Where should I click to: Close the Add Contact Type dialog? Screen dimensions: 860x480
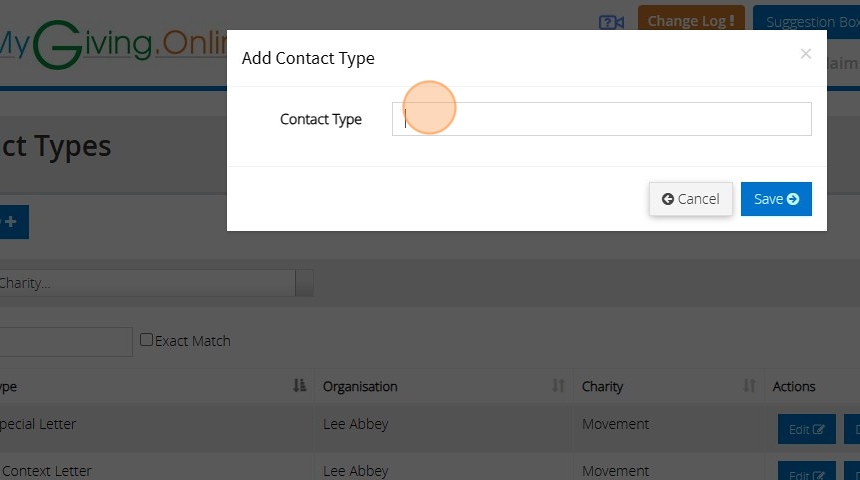click(805, 54)
